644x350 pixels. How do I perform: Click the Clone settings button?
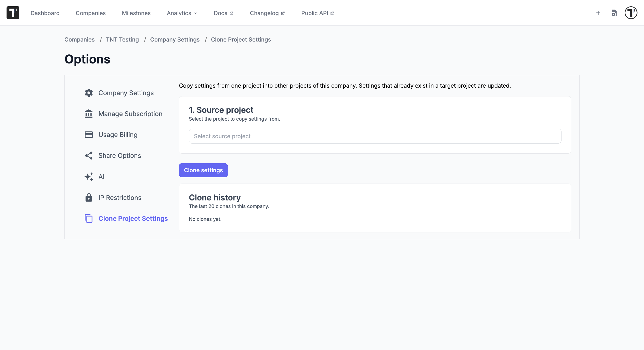(203, 170)
